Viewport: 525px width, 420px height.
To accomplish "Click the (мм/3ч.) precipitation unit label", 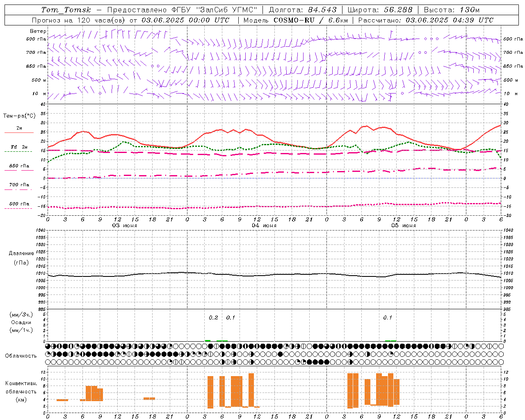I will (x=21, y=315).
